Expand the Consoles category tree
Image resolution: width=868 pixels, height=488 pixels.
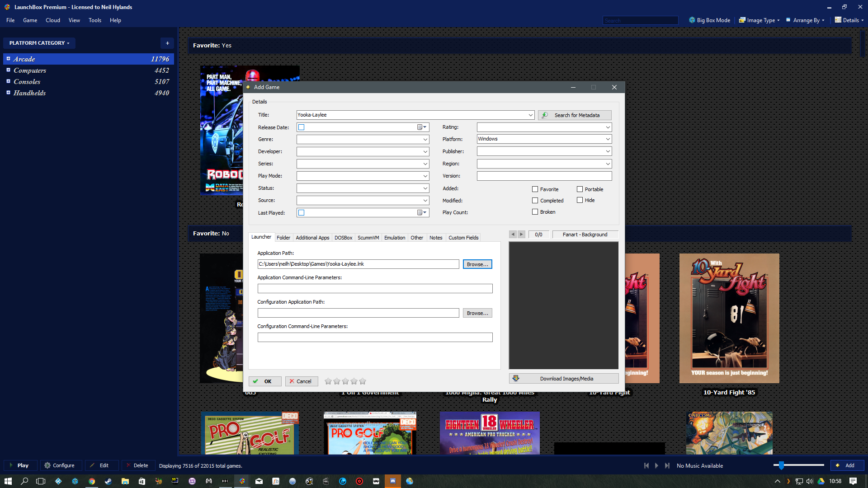[8, 81]
